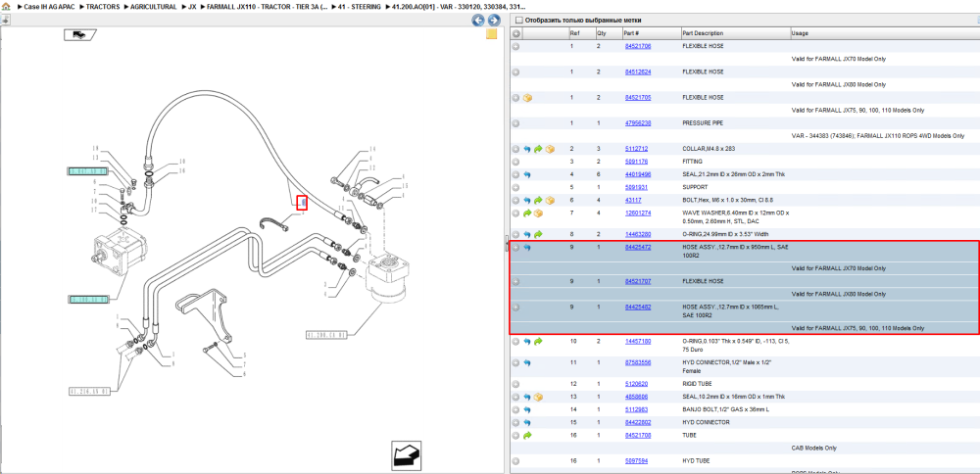Viewport: 980px width, 474px height.
Task: Open part number link 44019496
Action: pyautogui.click(x=638, y=174)
